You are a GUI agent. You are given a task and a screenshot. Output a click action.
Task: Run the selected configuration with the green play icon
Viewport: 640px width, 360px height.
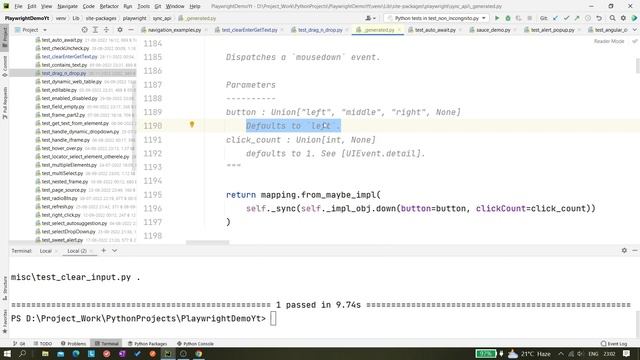(497, 18)
